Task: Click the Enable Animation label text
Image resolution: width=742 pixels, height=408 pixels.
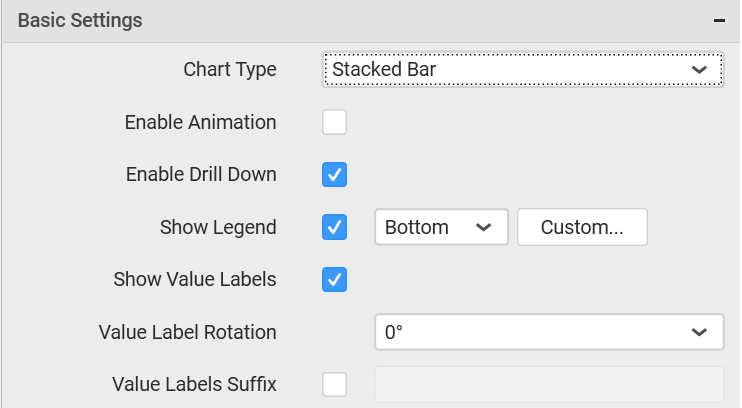Action: click(x=201, y=122)
